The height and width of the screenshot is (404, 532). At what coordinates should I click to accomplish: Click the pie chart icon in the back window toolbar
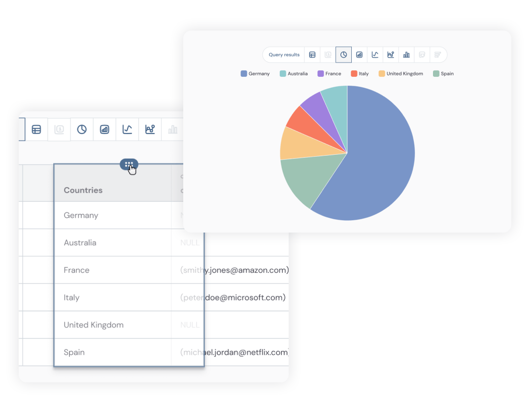click(82, 129)
